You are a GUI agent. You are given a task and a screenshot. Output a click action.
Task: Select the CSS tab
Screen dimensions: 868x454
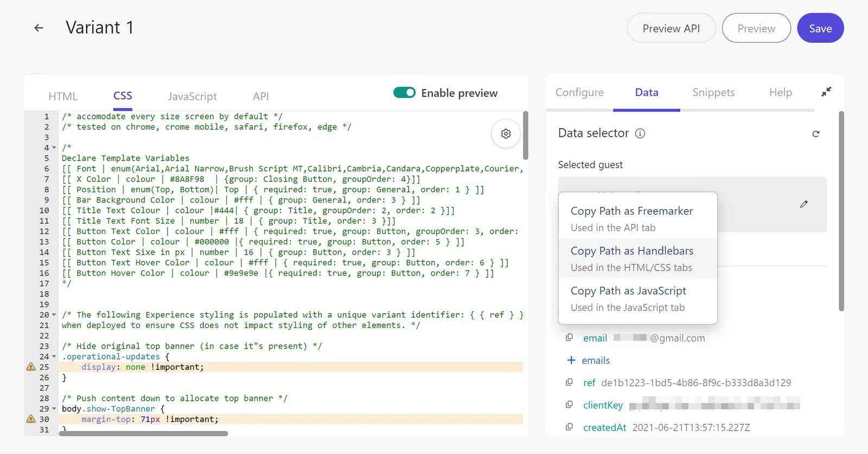pos(123,96)
